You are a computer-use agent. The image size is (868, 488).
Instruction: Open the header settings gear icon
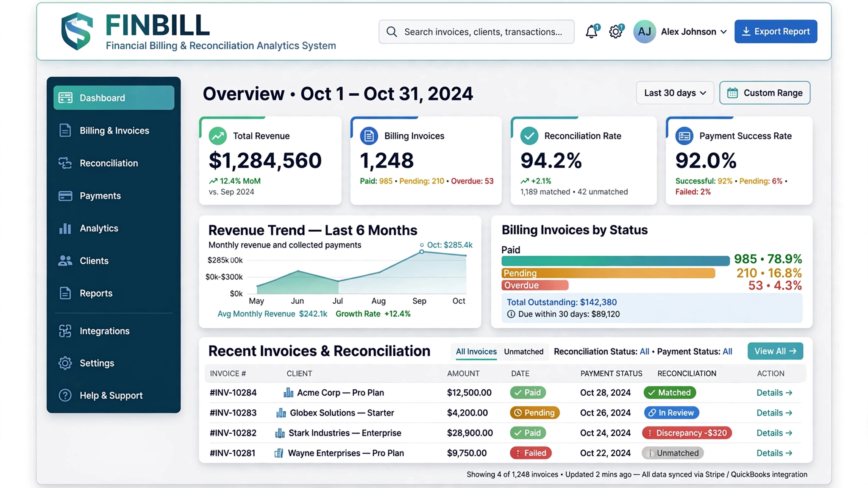click(x=615, y=32)
